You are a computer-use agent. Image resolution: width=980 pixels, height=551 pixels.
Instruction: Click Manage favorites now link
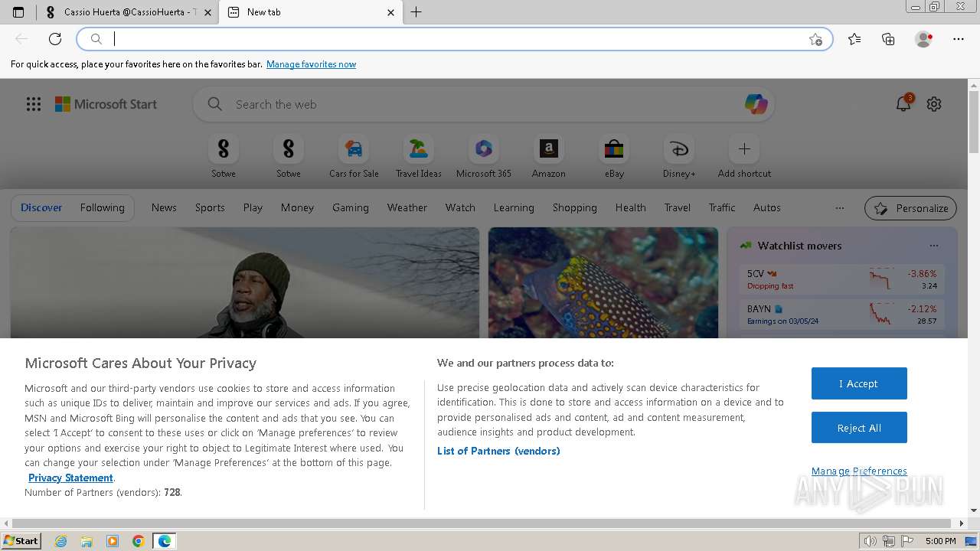pos(311,64)
